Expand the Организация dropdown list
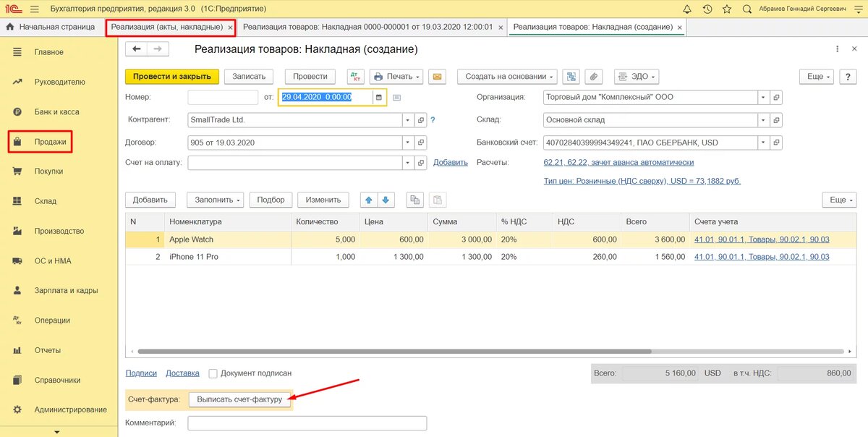This screenshot has width=868, height=437. click(x=764, y=97)
